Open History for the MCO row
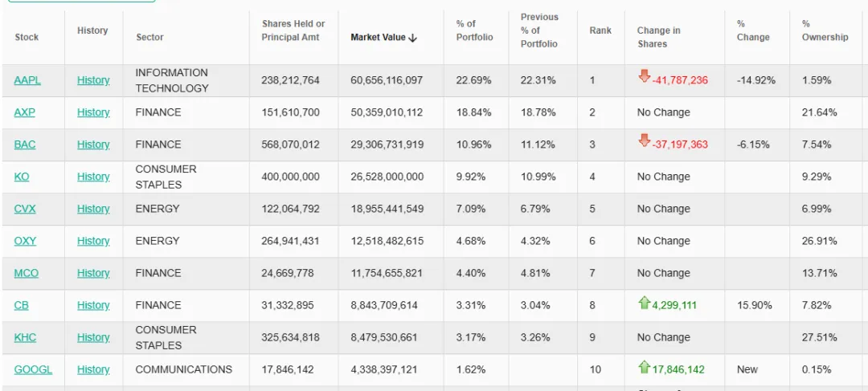The height and width of the screenshot is (391, 868). tap(93, 273)
